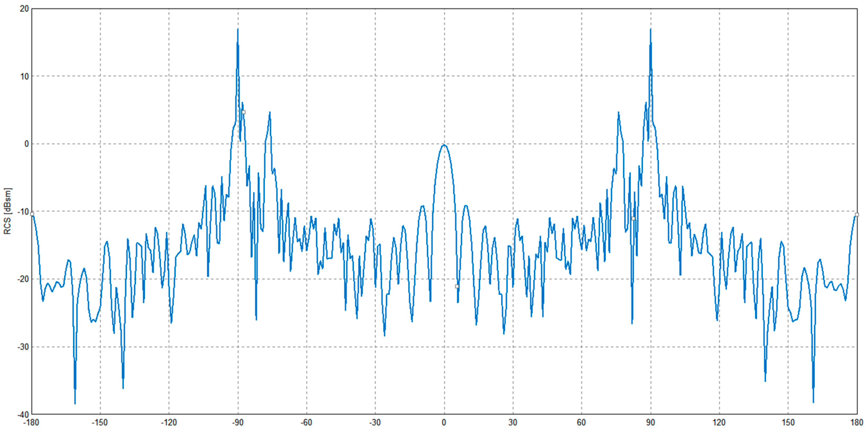Viewport: 868px width, 432px height.
Task: Click the square marker near 82° at -11 dBsm
Action: pyautogui.click(x=633, y=219)
